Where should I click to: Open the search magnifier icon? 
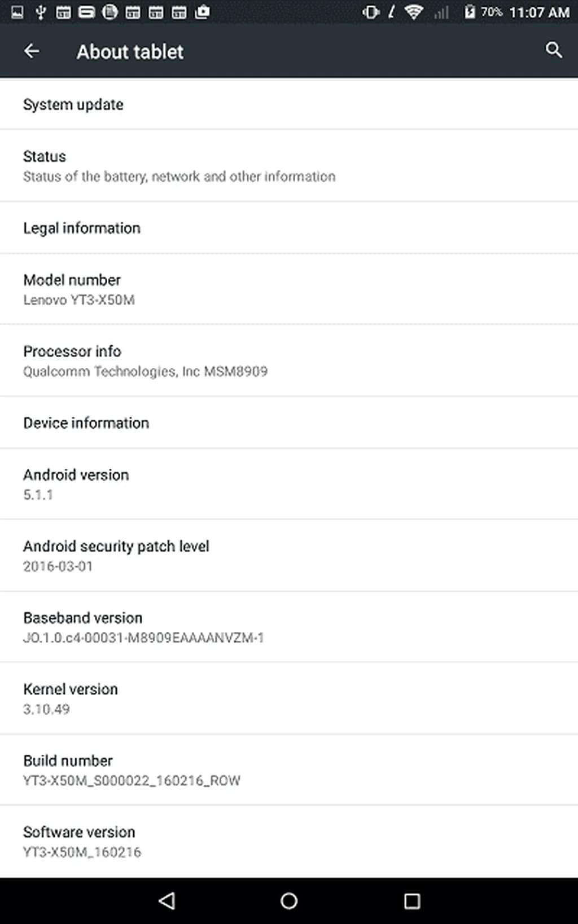coord(554,50)
